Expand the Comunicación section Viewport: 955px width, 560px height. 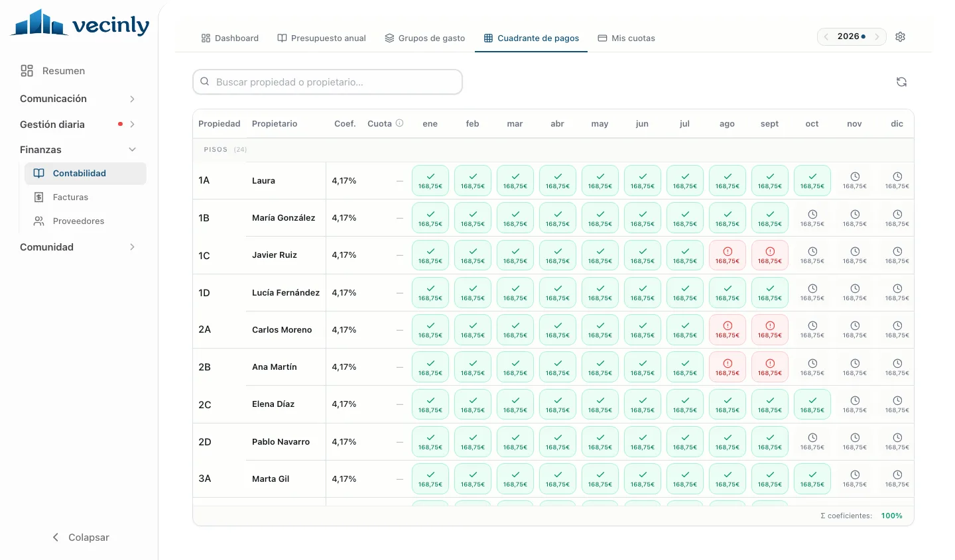point(79,99)
